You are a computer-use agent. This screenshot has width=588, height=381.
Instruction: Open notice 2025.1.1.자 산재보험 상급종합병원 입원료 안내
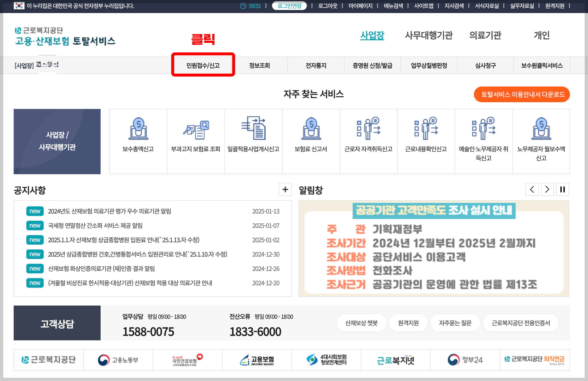(123, 240)
